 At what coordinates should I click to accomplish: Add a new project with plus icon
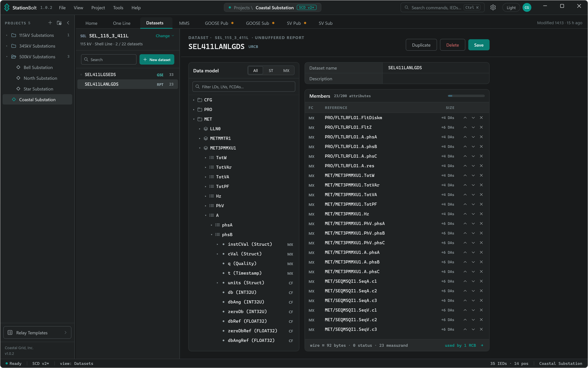[x=50, y=23]
